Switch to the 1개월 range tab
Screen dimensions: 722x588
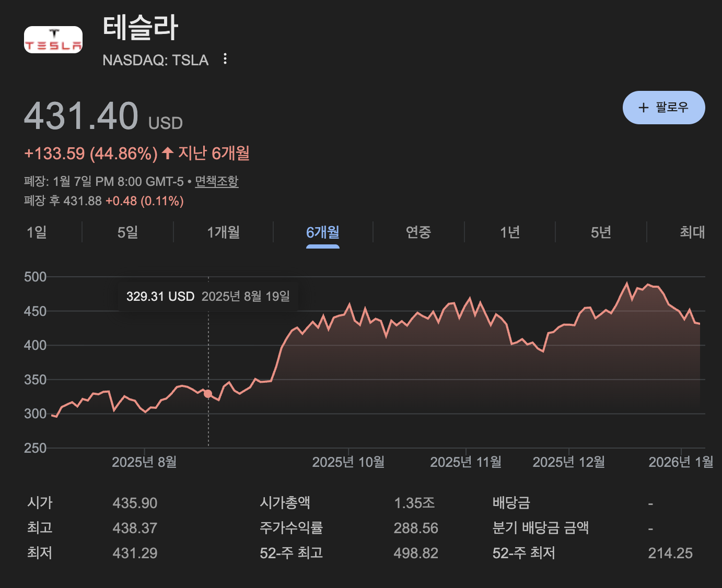click(223, 232)
